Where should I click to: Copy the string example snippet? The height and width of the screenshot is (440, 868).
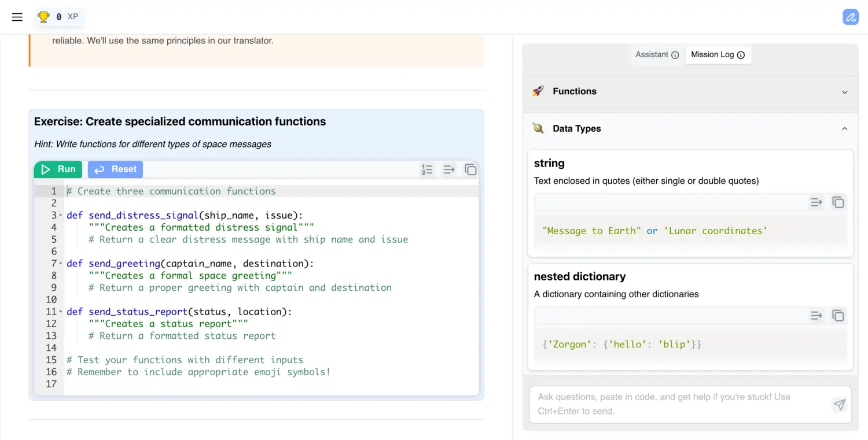[x=838, y=202]
